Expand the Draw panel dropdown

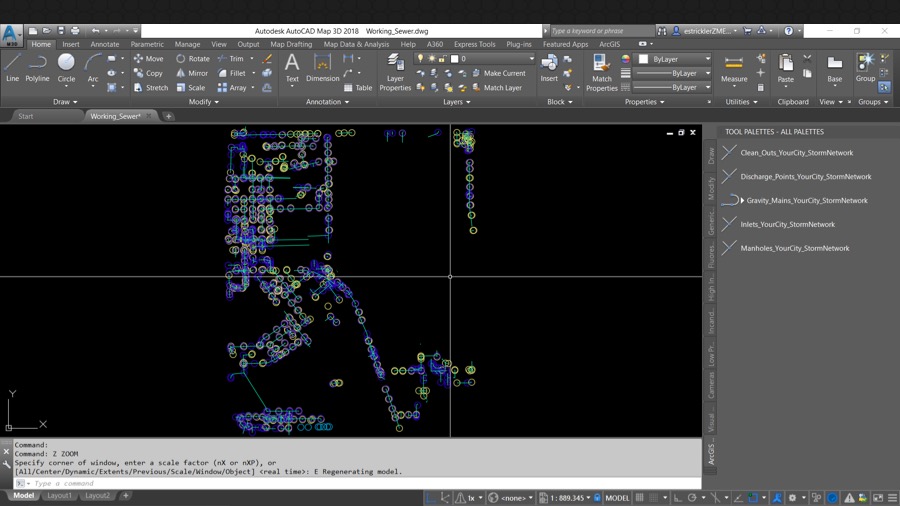65,102
